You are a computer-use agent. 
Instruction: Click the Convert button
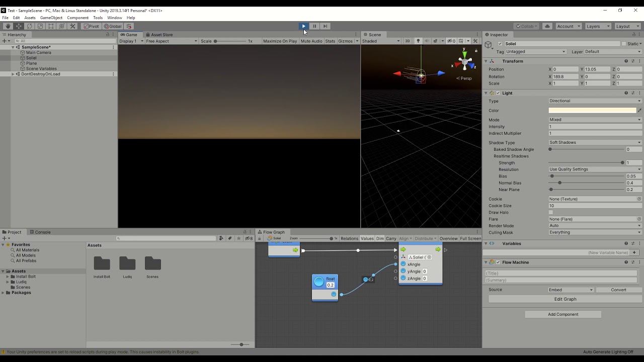619,290
